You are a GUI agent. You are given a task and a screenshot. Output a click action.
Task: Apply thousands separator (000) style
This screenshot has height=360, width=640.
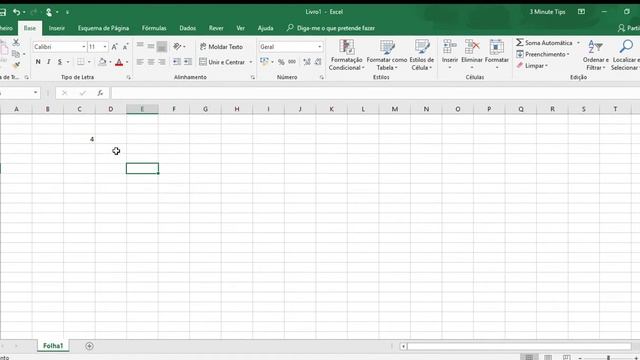pyautogui.click(x=292, y=62)
